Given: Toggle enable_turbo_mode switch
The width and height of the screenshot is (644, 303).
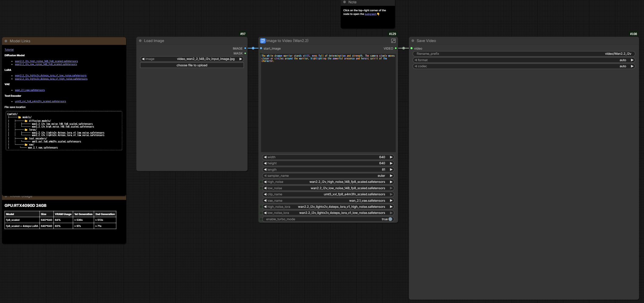Looking at the screenshot, I should click(390, 219).
